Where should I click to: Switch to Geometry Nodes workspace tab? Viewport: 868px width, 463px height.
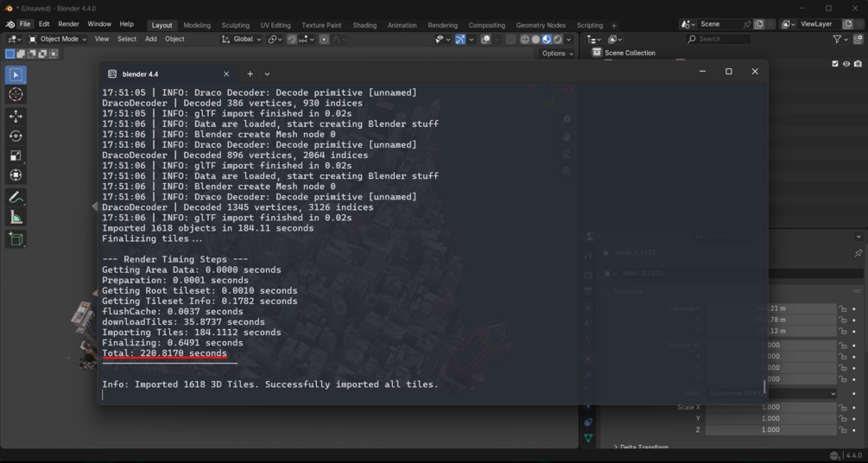coord(541,25)
